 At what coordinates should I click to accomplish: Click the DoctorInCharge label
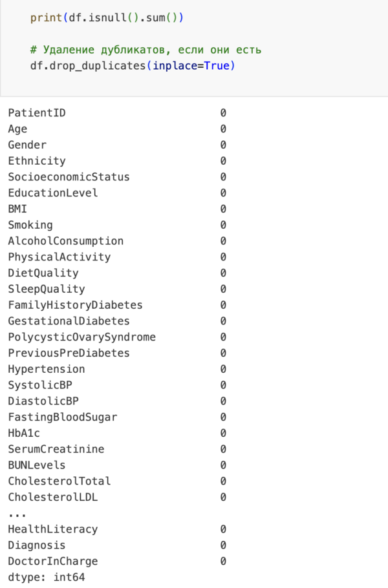pyautogui.click(x=52, y=561)
